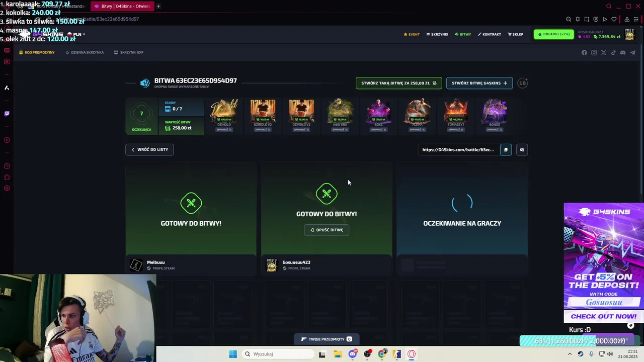Viewport: 644px width, 362px height.
Task: Open Opera GX from taskbar
Action: click(x=412, y=354)
